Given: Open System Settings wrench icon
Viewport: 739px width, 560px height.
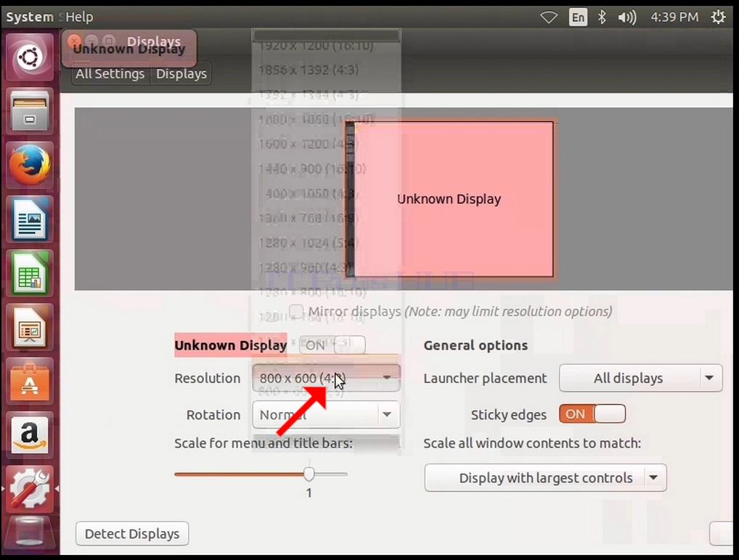Looking at the screenshot, I should tap(30, 489).
